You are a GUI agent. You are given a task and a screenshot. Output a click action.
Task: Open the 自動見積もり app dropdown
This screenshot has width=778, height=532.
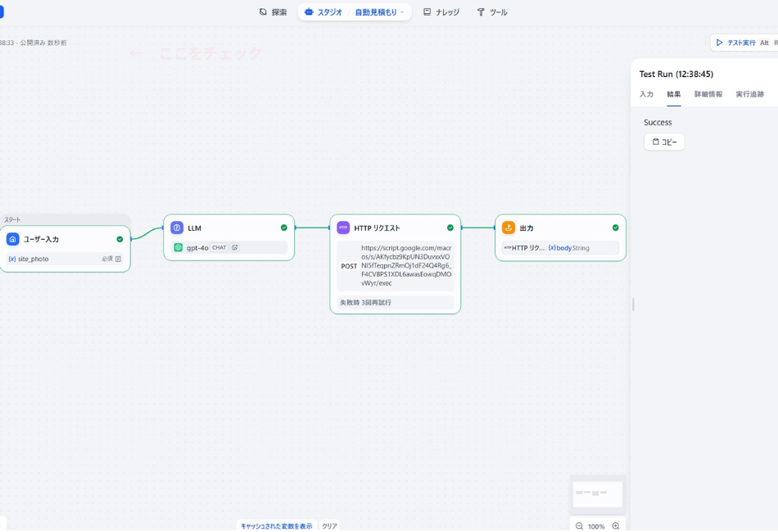pyautogui.click(x=379, y=12)
